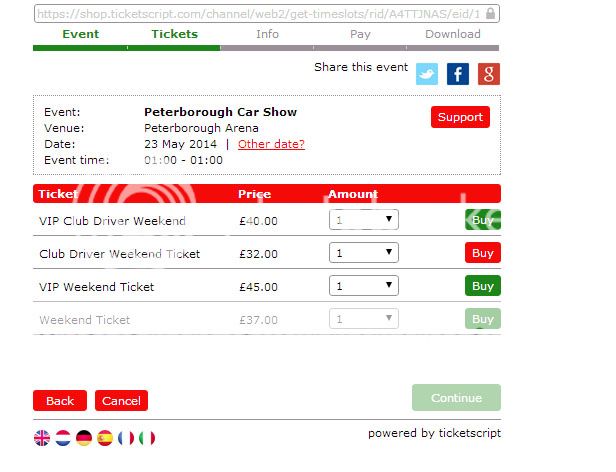Click the red Support button
The width and height of the screenshot is (616, 472).
click(460, 117)
